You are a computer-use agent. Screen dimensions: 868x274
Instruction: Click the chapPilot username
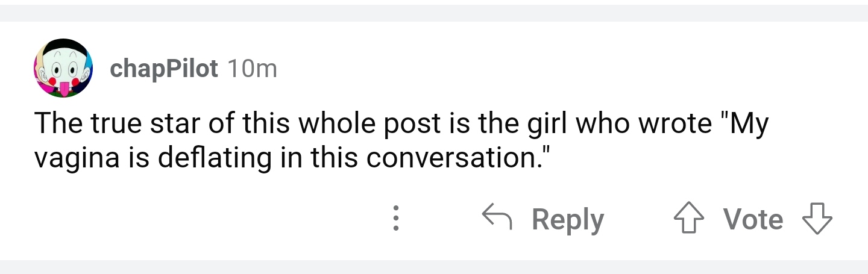tap(163, 69)
